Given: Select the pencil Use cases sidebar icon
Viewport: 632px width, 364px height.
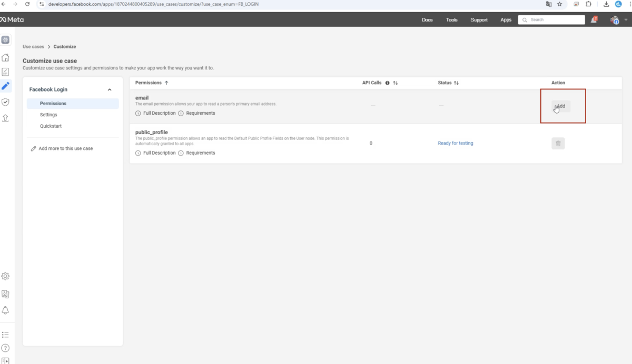Looking at the screenshot, I should pyautogui.click(x=5, y=86).
